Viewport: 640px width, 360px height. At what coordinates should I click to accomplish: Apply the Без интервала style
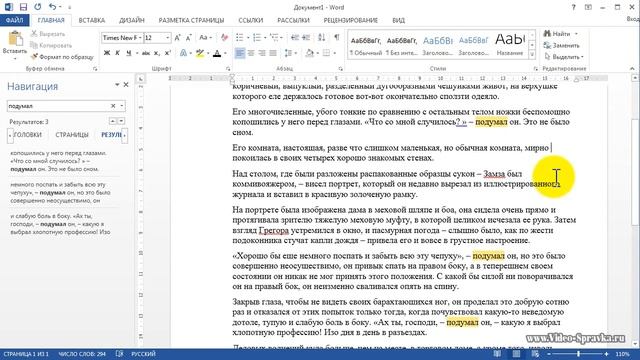[x=402, y=46]
